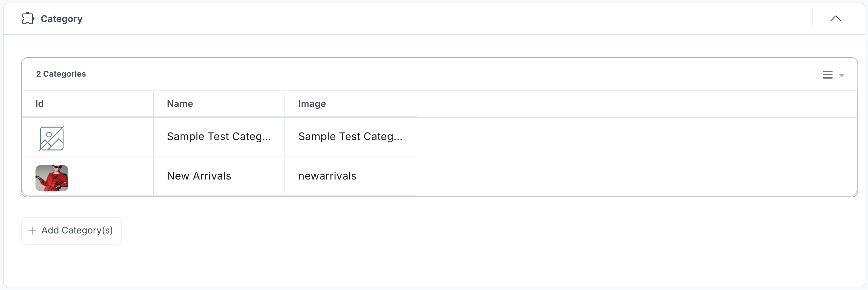Click the Category section title text
Screen dimensions: 868x290
point(61,19)
